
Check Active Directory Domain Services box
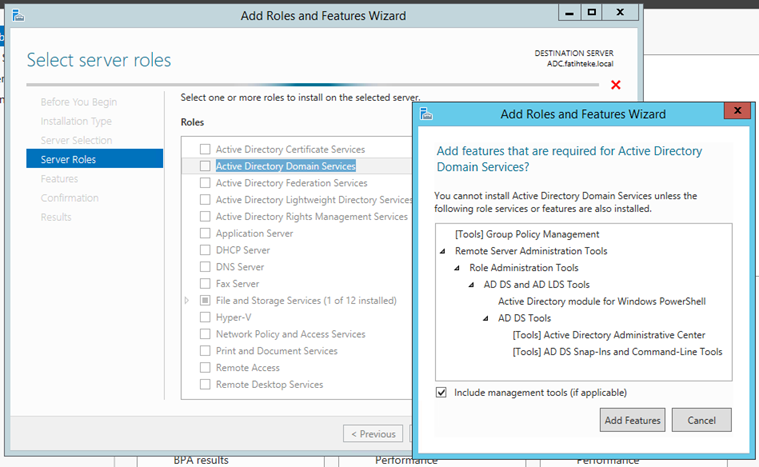[205, 166]
